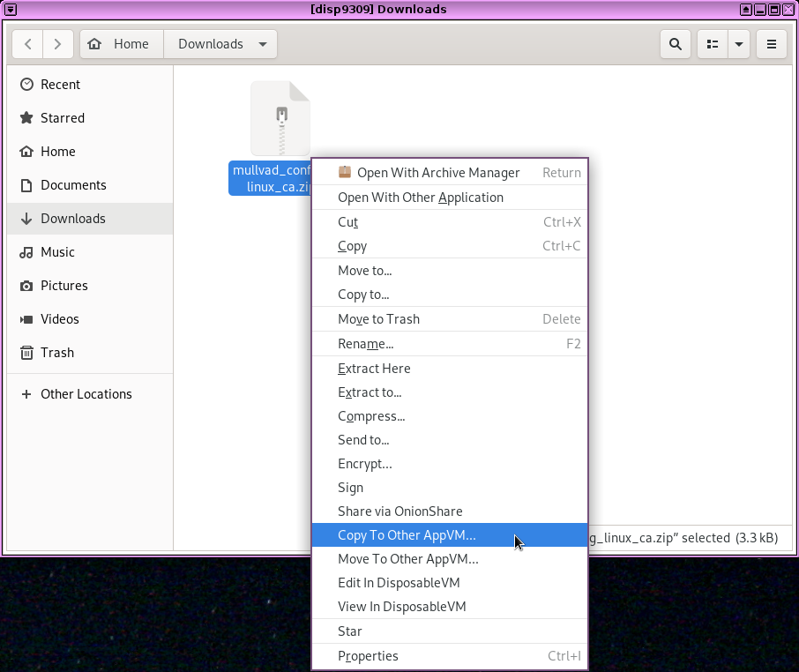Click the Pictures camera icon in the sidebar
The height and width of the screenshot is (672, 799).
[26, 286]
